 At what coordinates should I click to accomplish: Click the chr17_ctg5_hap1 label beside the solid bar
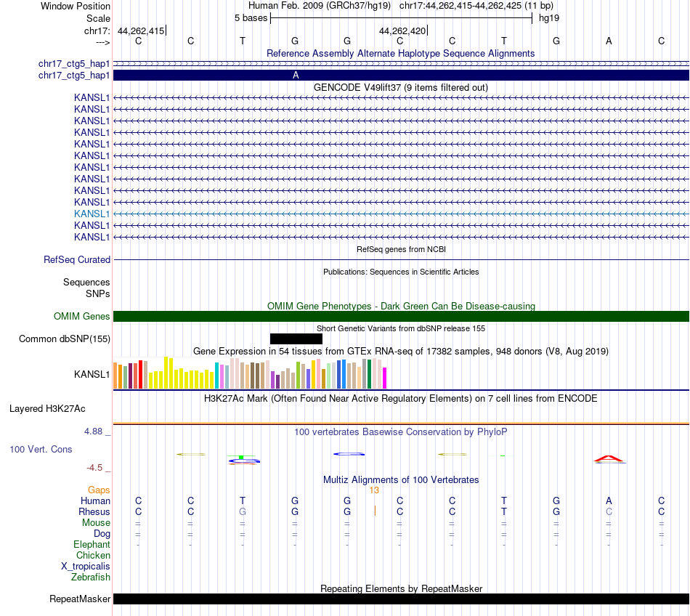point(74,76)
